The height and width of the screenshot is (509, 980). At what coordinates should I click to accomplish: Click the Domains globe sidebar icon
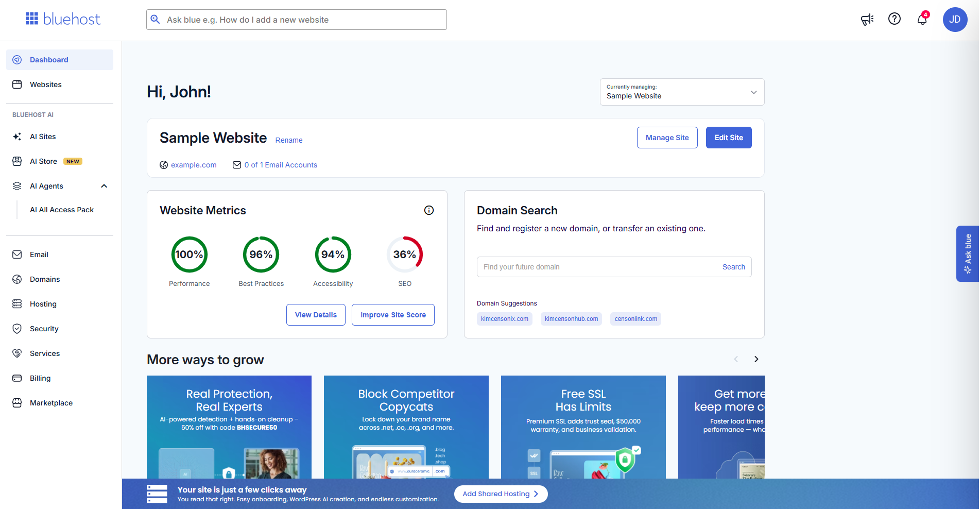pyautogui.click(x=17, y=279)
